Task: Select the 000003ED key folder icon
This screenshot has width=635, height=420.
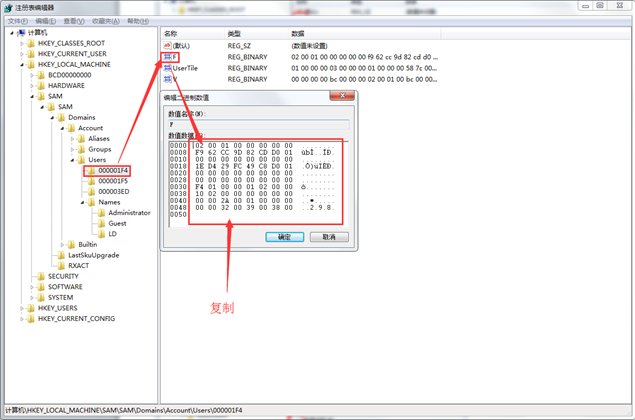Action: coord(92,192)
